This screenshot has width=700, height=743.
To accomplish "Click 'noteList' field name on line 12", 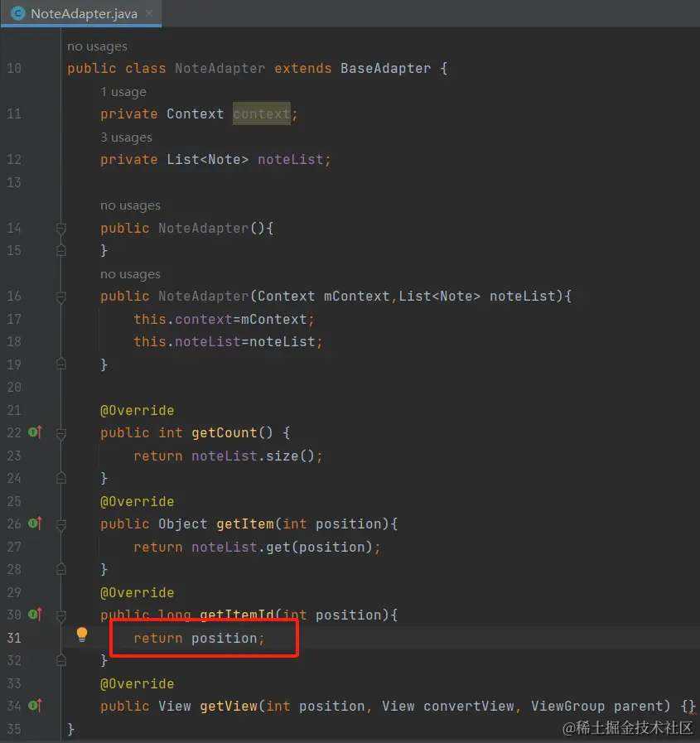I will point(291,160).
